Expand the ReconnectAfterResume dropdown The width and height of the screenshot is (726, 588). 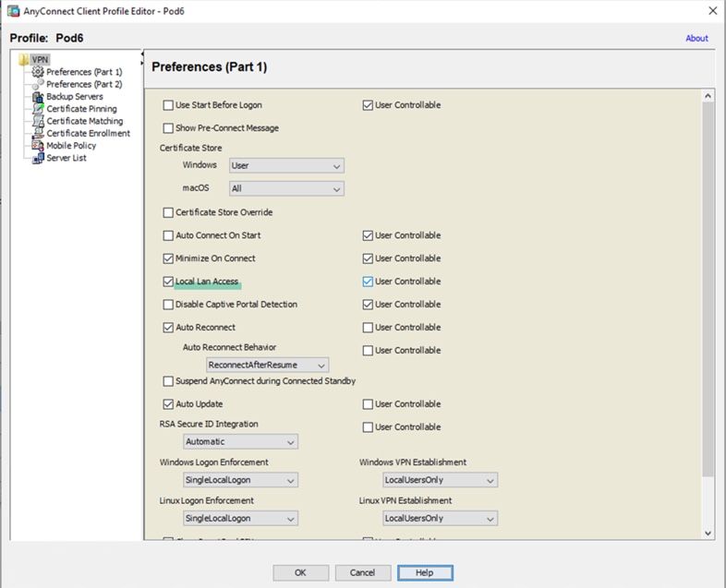(x=267, y=365)
